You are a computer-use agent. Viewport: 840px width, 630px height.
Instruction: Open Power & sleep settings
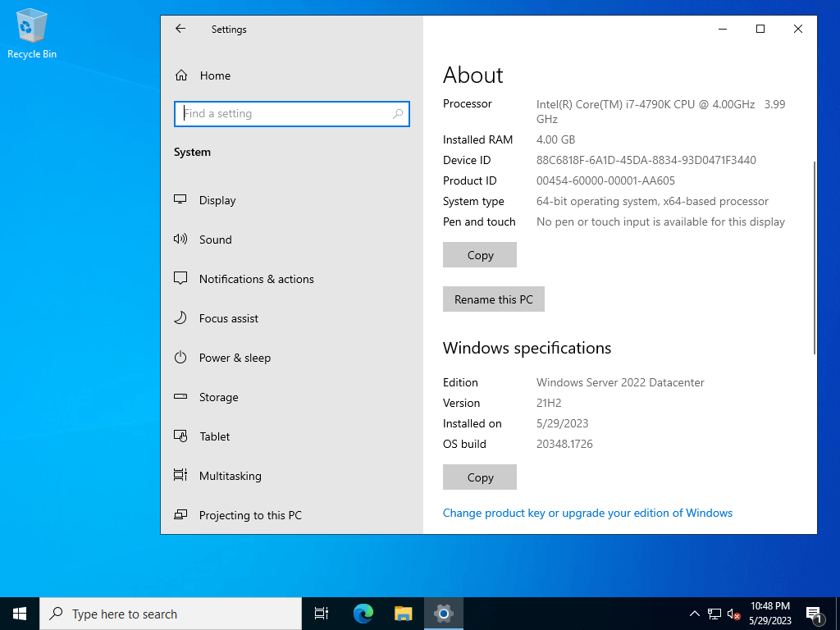tap(222, 358)
